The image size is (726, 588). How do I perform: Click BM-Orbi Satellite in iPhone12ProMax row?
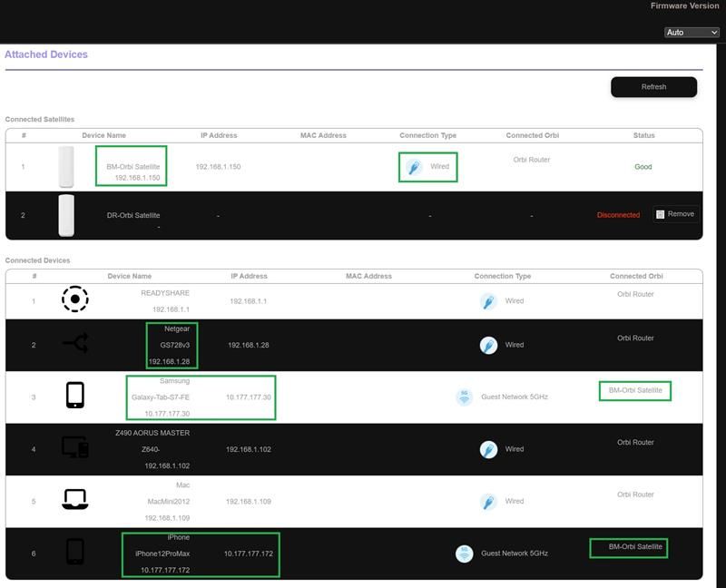point(635,547)
